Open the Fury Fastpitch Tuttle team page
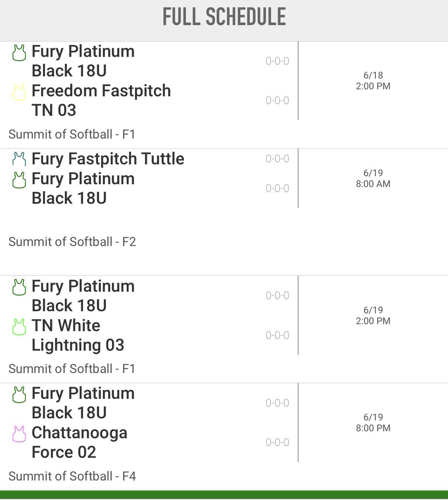The image size is (448, 500). pyautogui.click(x=108, y=159)
